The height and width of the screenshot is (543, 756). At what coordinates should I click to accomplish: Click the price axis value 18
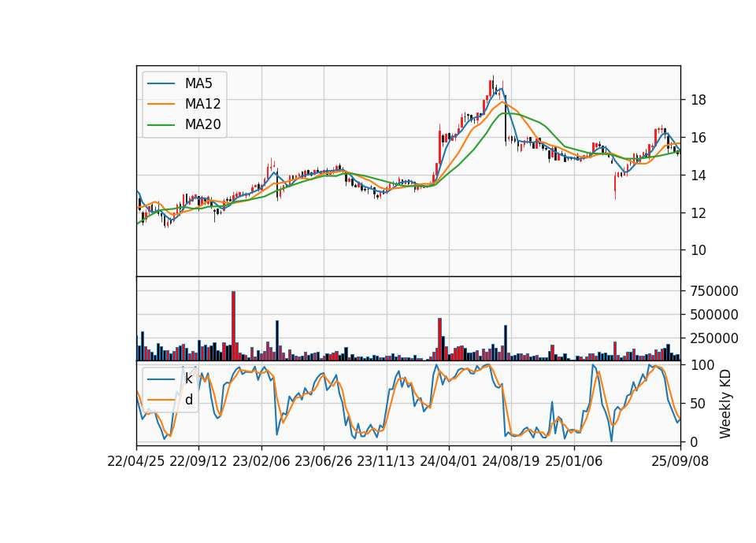699,100
